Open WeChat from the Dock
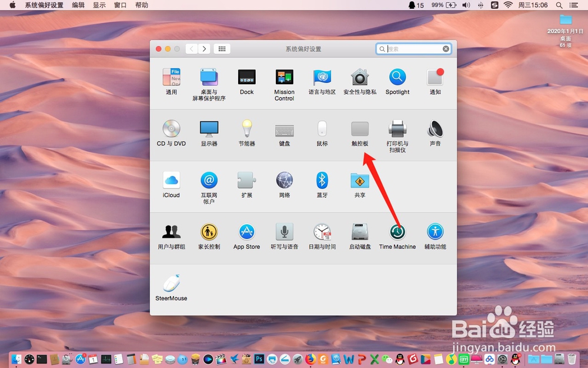Image resolution: width=588 pixels, height=368 pixels. click(387, 359)
